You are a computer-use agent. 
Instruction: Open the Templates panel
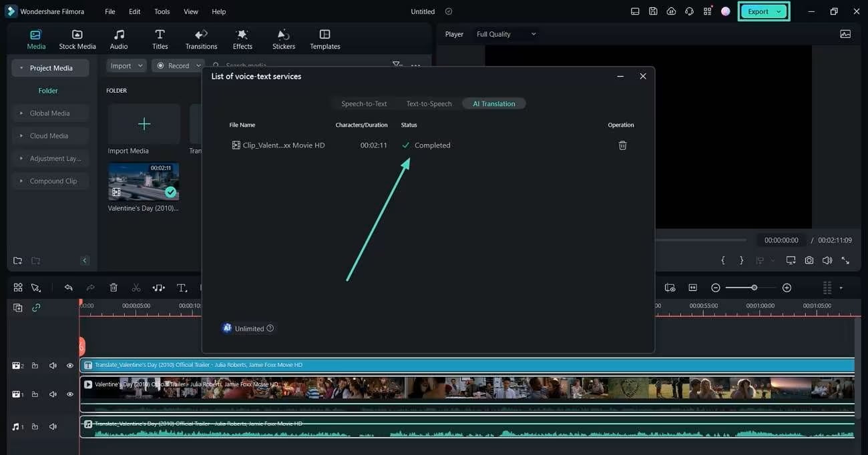point(325,39)
